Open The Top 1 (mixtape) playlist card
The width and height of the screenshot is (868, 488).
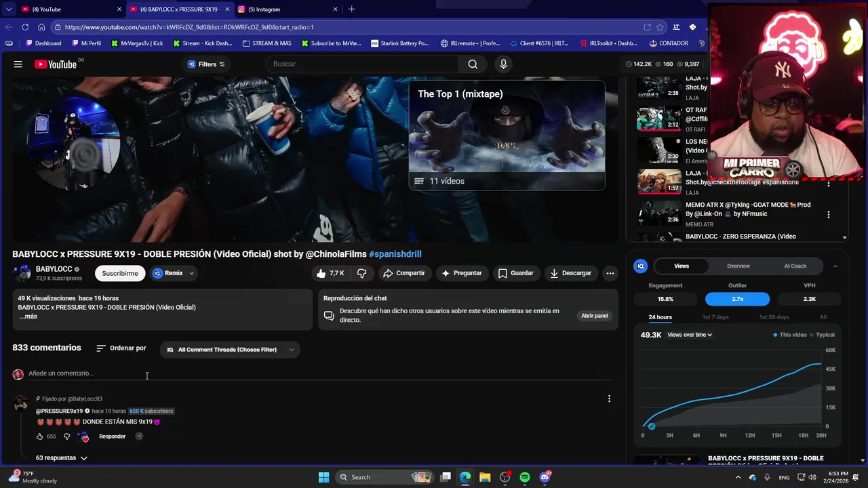[x=507, y=135]
